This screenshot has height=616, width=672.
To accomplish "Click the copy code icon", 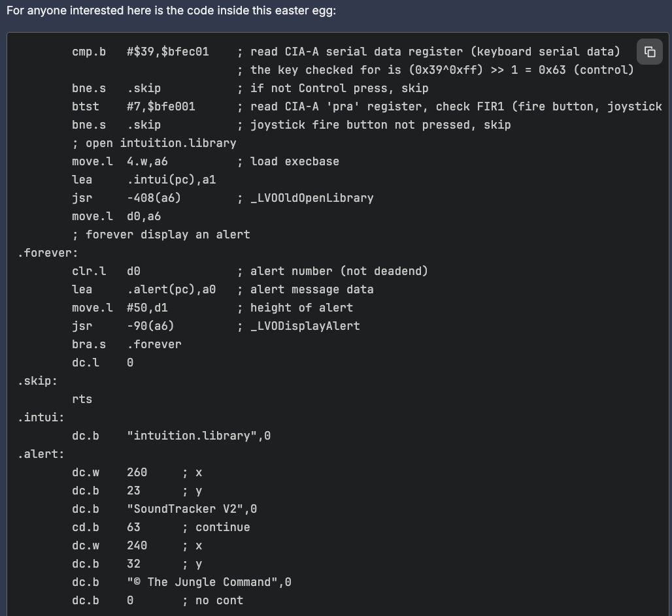I will 649,52.
